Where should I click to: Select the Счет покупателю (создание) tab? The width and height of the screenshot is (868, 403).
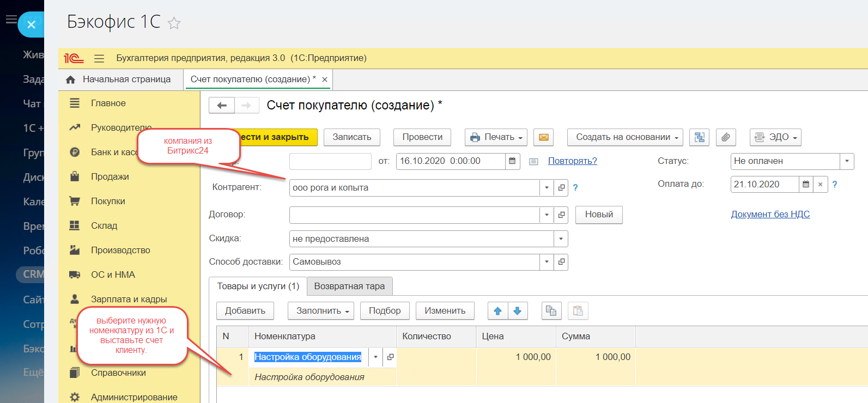point(253,80)
